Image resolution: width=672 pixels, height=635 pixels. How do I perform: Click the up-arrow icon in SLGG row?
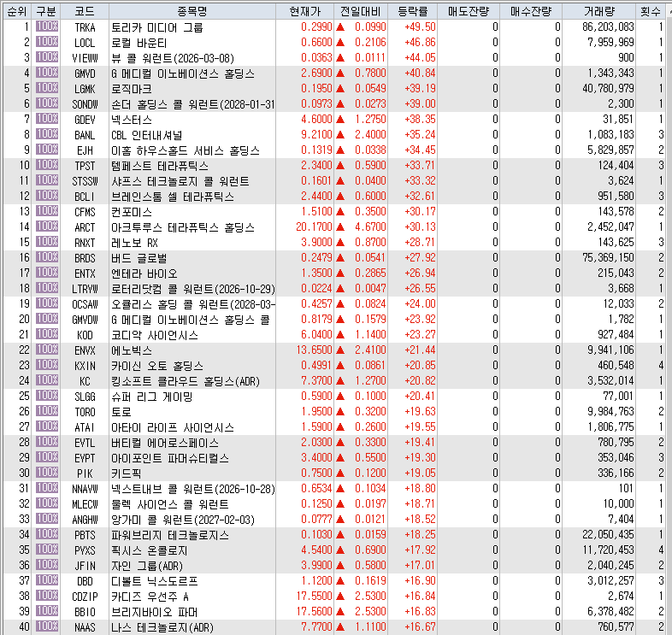[340, 396]
